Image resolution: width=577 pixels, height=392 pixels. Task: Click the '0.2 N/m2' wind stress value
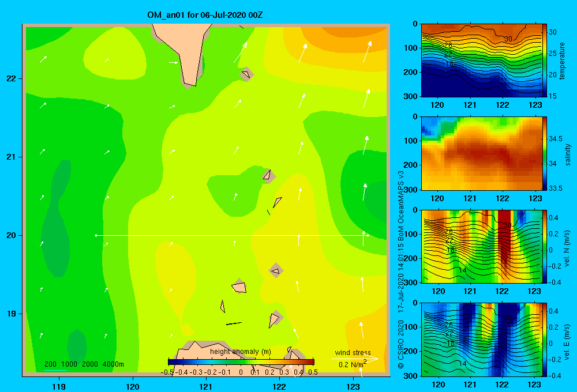[x=353, y=364]
